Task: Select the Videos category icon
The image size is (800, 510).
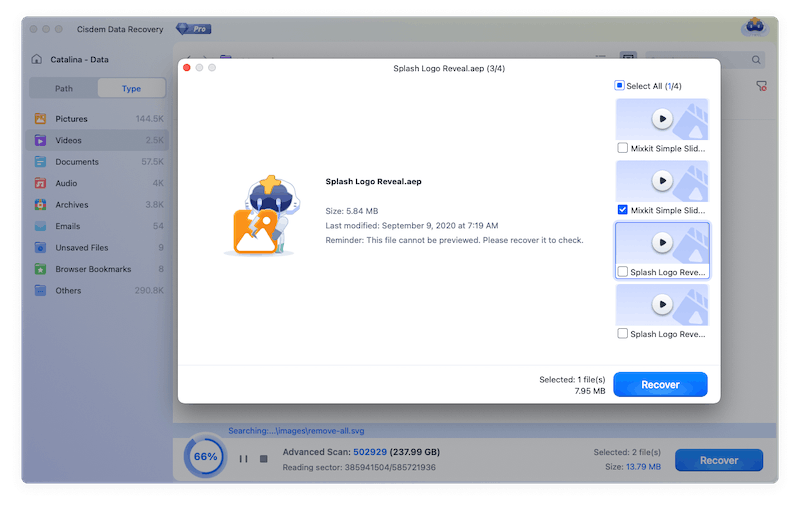Action: (x=40, y=140)
